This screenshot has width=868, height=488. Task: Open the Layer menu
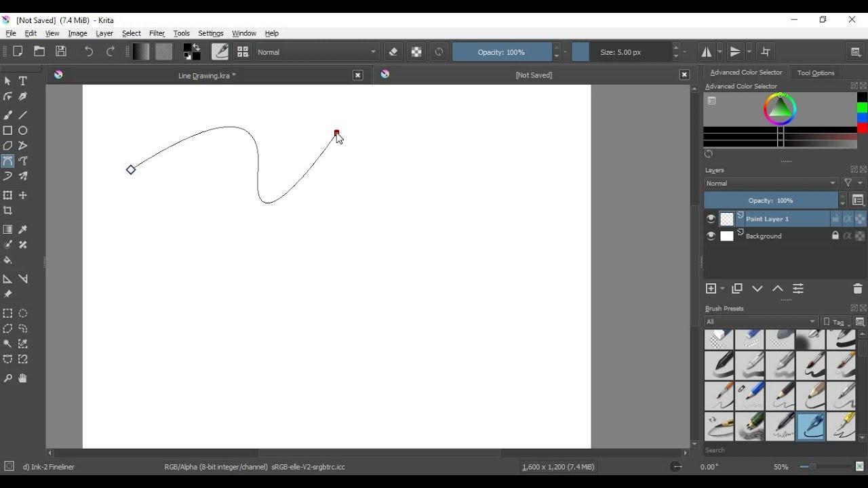(104, 33)
